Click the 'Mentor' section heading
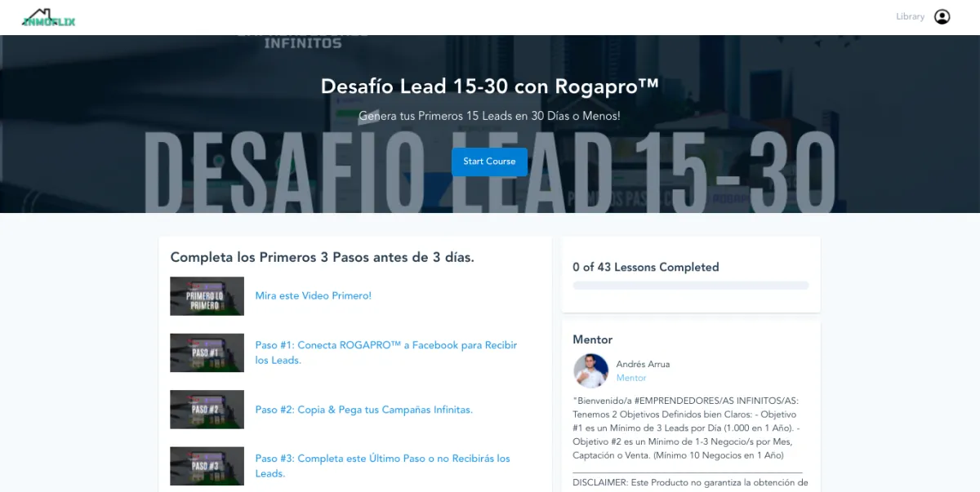The height and width of the screenshot is (492, 980). (x=593, y=339)
